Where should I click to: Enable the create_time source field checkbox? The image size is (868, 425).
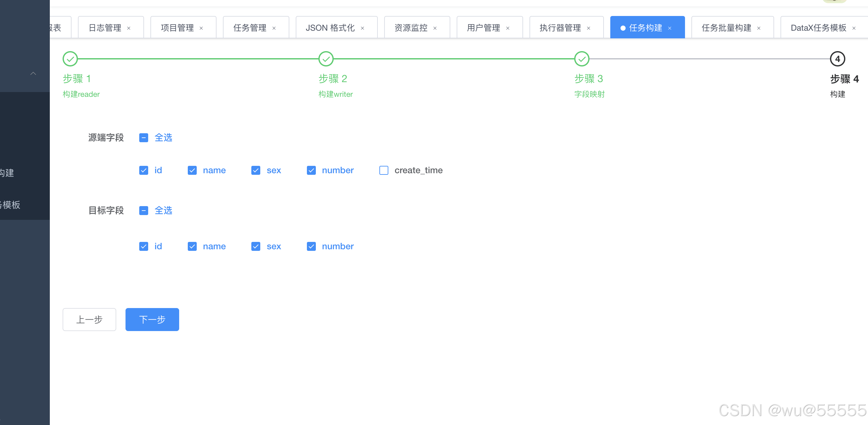click(x=384, y=170)
